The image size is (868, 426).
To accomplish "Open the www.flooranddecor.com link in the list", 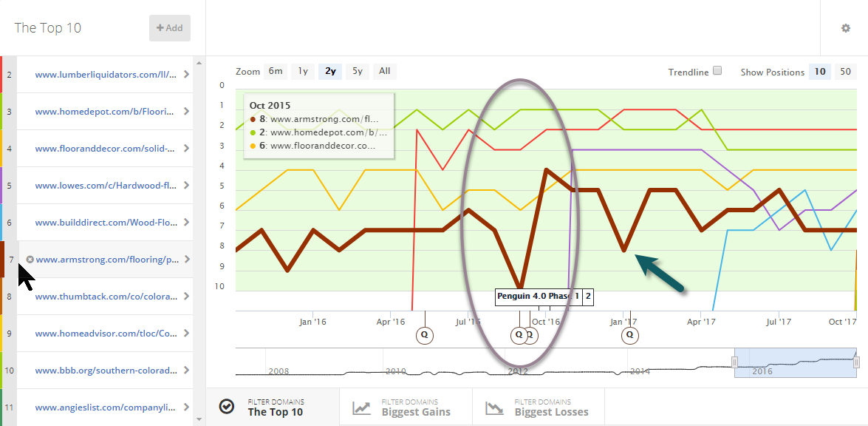I will (x=106, y=149).
